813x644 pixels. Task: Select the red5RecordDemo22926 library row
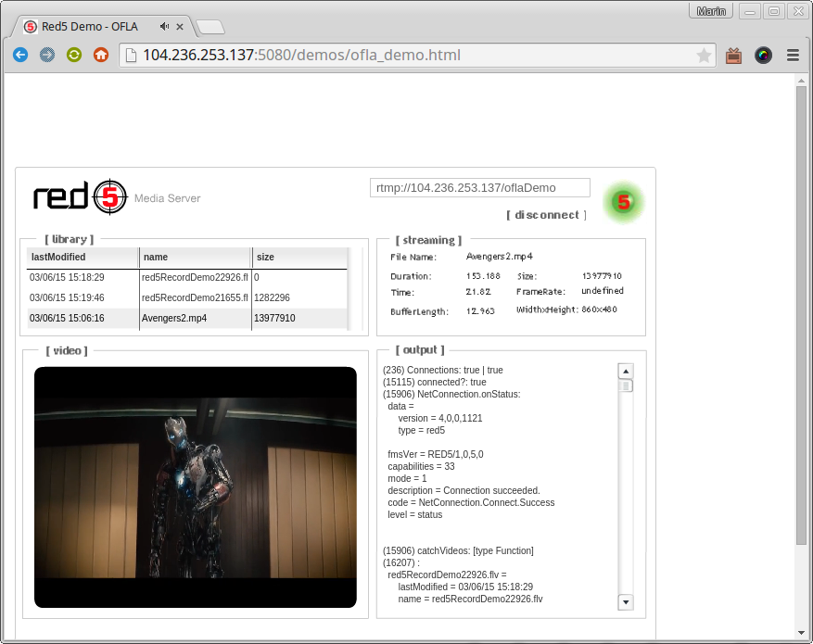pyautogui.click(x=186, y=278)
